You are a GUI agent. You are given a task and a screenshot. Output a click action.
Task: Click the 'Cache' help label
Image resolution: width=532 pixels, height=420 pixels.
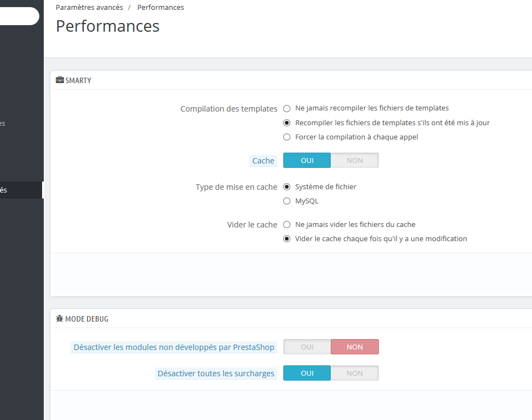[263, 161]
